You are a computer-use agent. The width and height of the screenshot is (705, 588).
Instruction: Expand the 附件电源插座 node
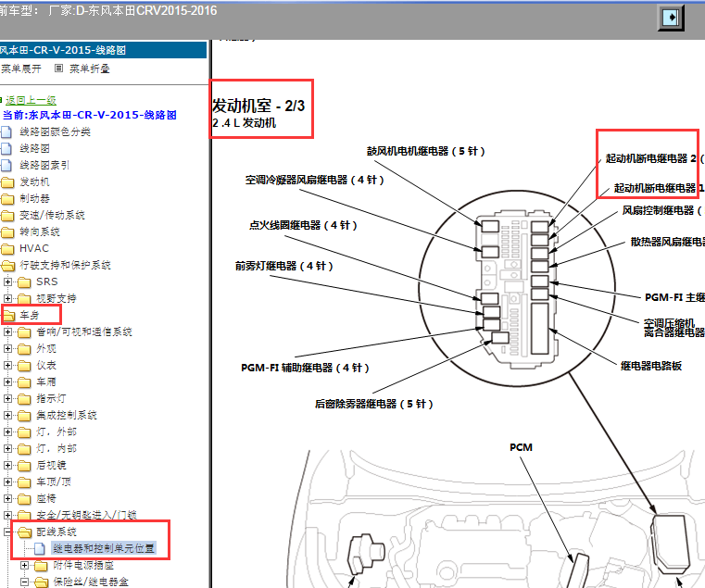(x=25, y=565)
